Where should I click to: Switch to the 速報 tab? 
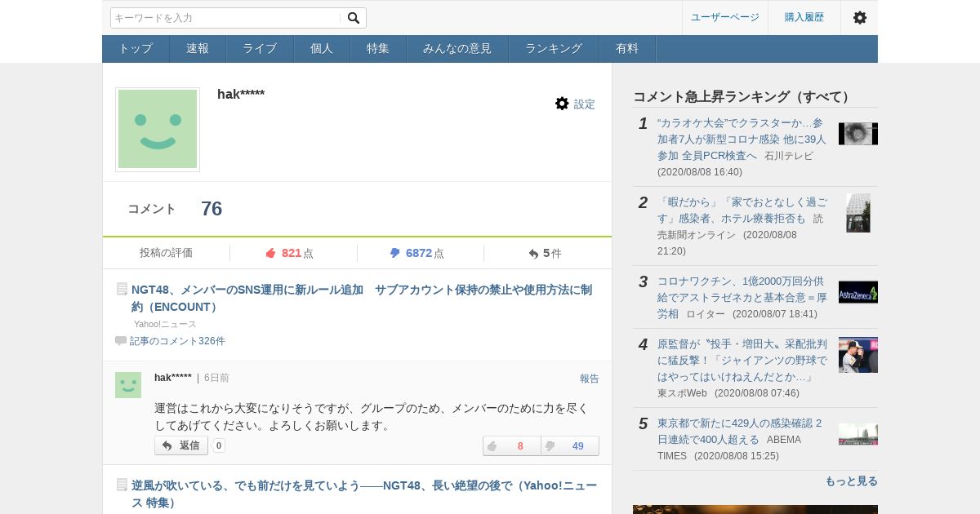click(198, 49)
